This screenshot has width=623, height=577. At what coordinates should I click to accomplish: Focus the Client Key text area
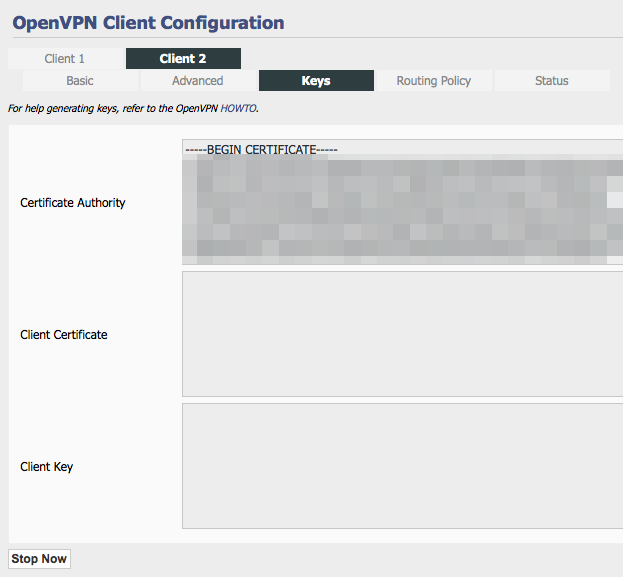(x=402, y=466)
